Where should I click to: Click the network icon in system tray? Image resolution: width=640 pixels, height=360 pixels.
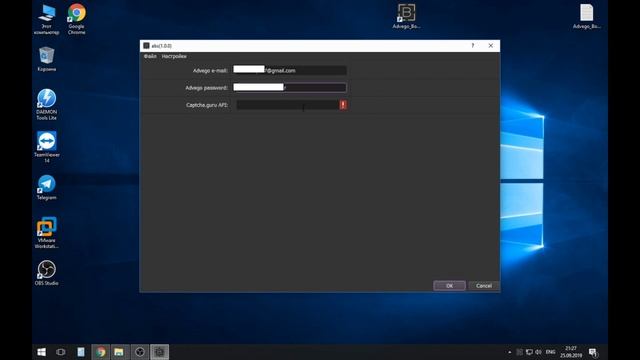529,352
